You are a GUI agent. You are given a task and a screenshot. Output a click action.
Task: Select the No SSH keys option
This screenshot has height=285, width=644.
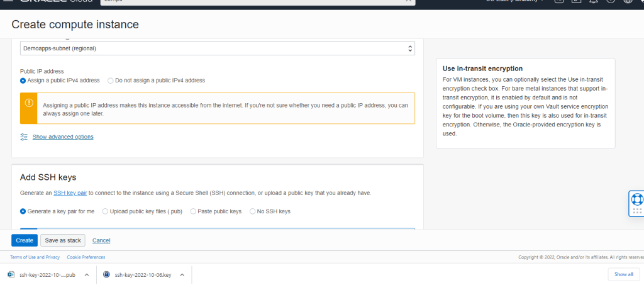[x=253, y=211]
